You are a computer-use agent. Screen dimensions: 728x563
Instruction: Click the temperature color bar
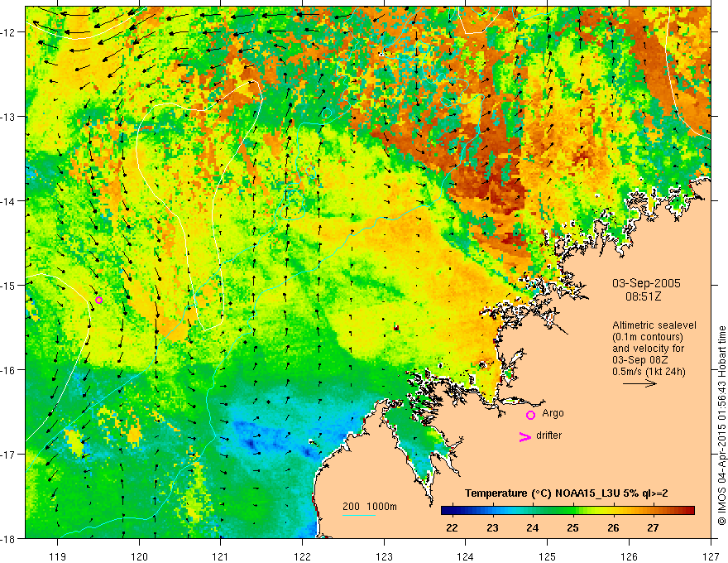568,511
